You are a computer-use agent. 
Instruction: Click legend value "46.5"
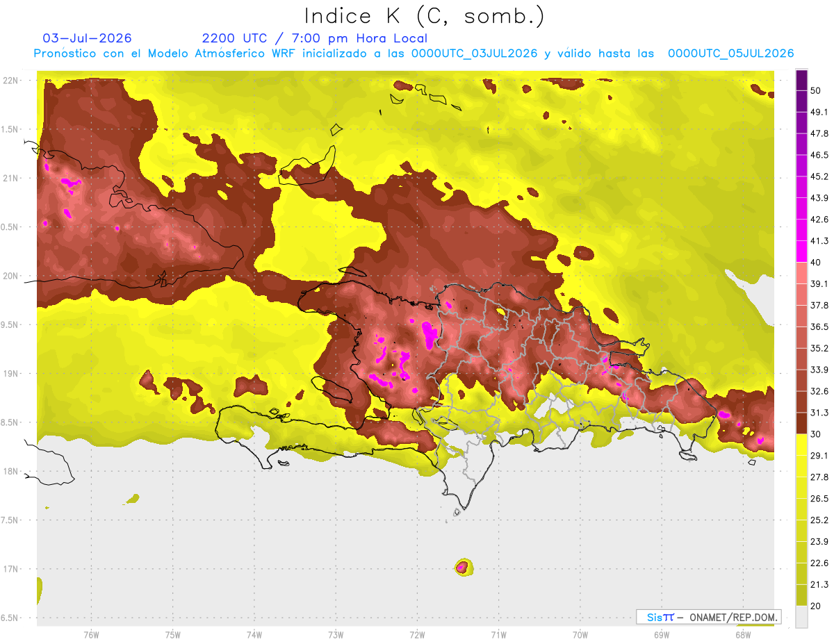coord(819,155)
